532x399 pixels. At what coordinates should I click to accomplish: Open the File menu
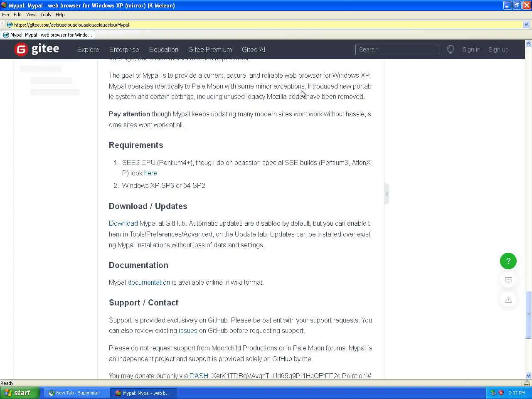pos(5,15)
